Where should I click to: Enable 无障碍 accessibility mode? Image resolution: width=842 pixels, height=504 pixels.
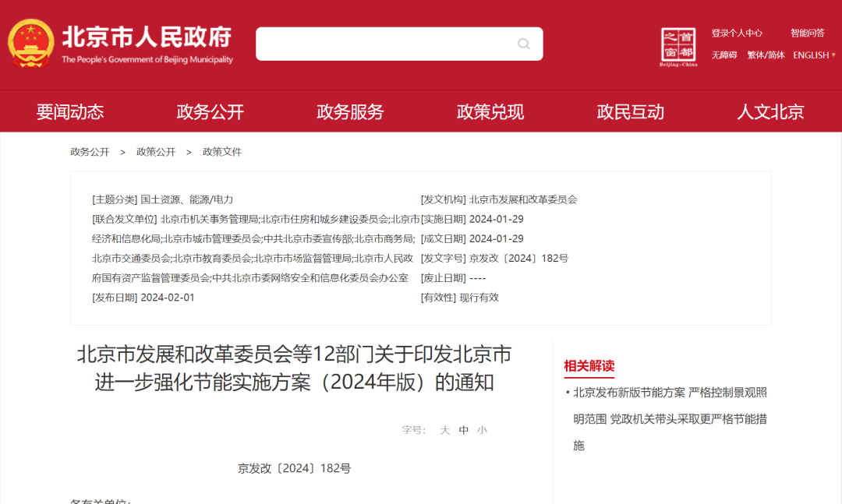tap(723, 55)
